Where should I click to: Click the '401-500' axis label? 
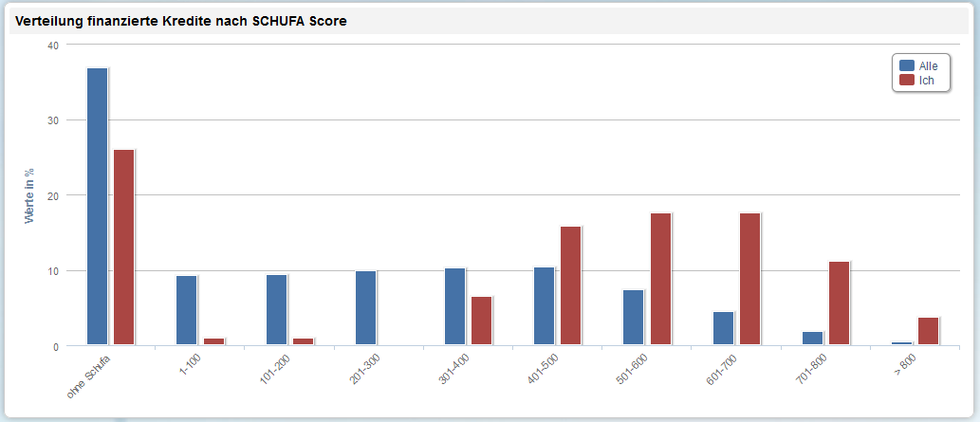(x=543, y=368)
